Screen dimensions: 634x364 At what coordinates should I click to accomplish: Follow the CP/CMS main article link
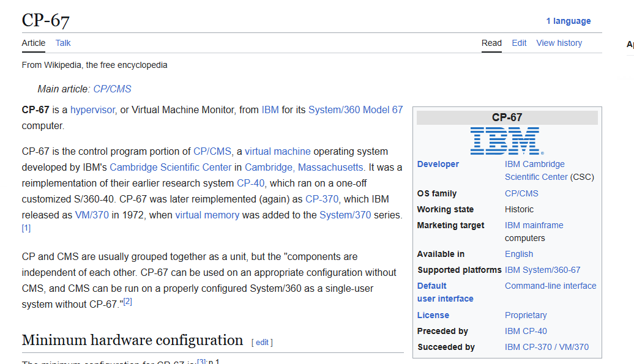click(113, 89)
